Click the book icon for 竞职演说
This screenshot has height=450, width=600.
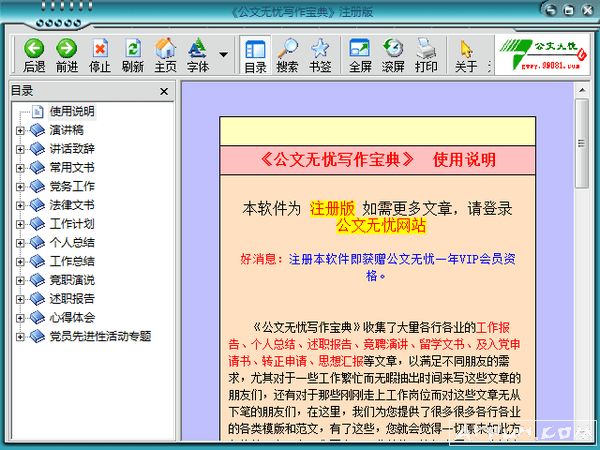click(37, 280)
